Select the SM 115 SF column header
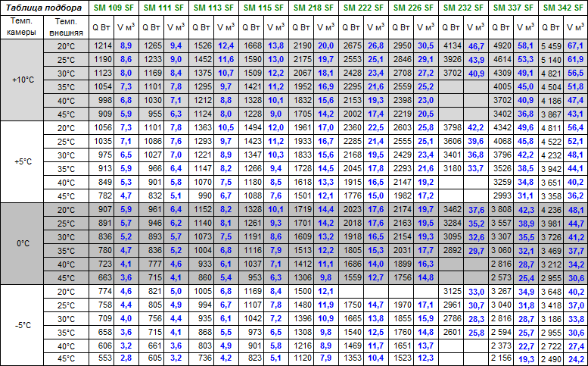 [265, 8]
